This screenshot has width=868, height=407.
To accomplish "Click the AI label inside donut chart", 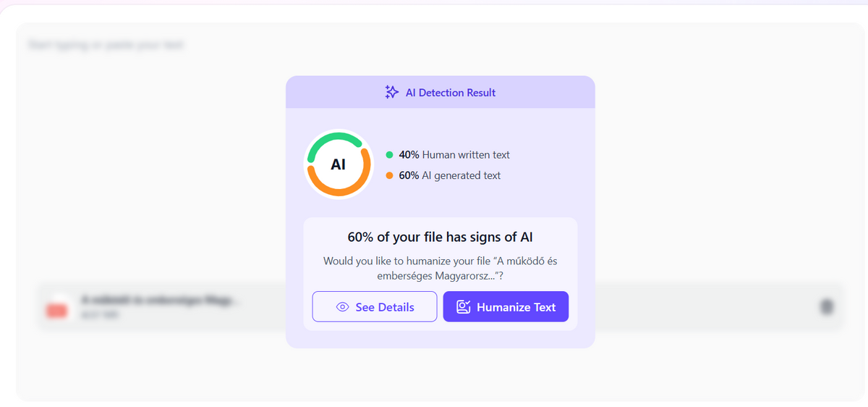I will pos(338,164).
